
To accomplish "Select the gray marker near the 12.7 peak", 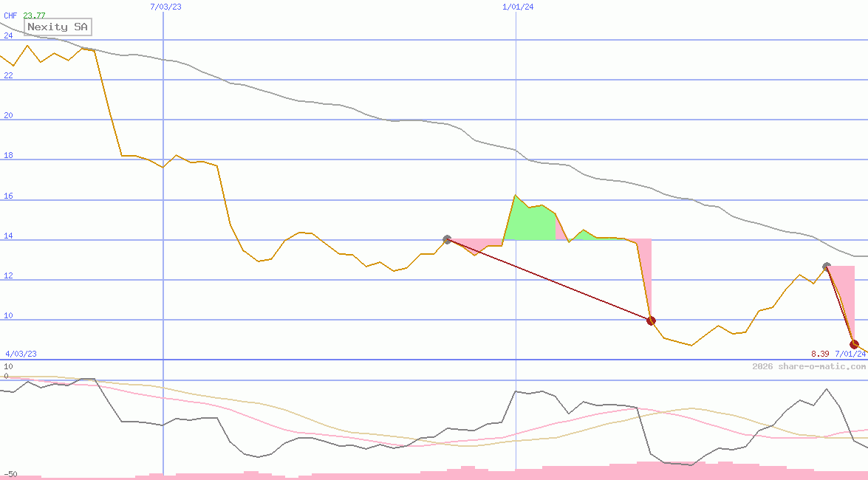I will (x=827, y=267).
